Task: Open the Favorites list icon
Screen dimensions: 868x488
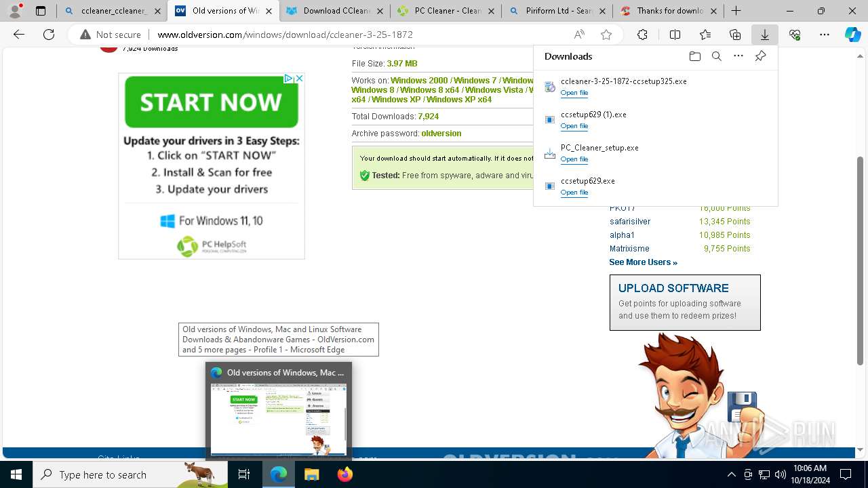Action: click(705, 35)
